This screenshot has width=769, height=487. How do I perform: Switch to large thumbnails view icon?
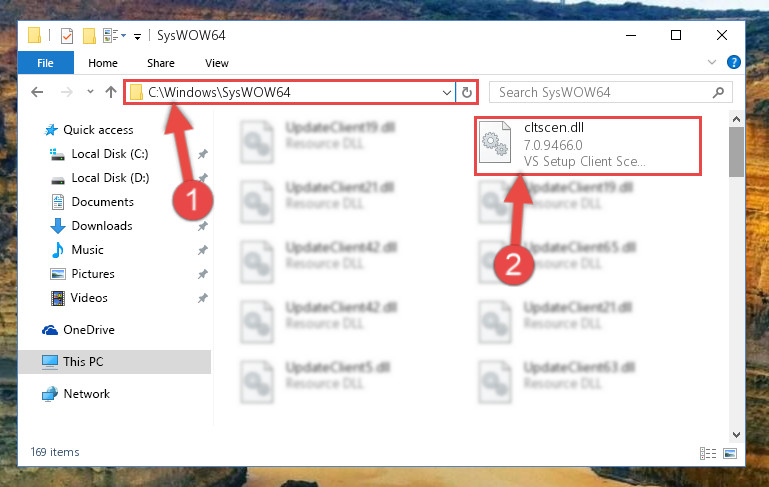(x=730, y=453)
